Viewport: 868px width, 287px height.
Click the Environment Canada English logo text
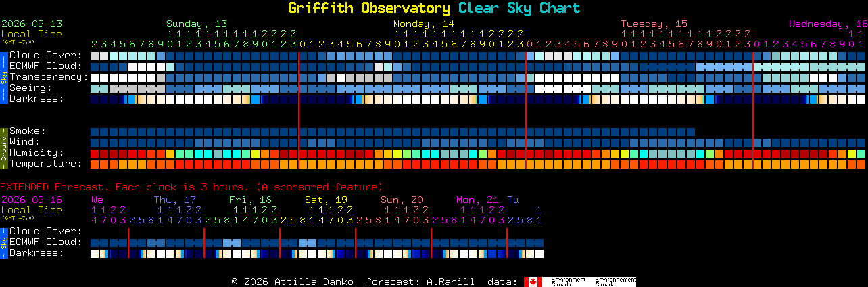(567, 282)
